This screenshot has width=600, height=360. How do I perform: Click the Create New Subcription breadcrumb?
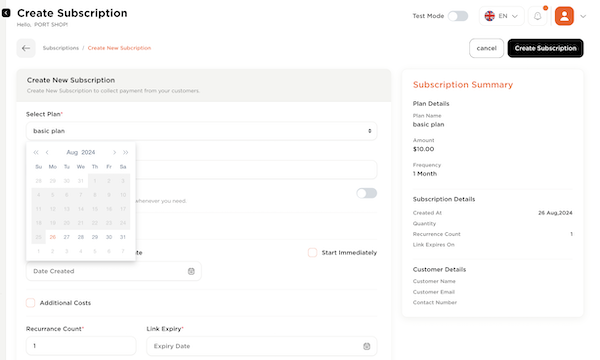119,48
